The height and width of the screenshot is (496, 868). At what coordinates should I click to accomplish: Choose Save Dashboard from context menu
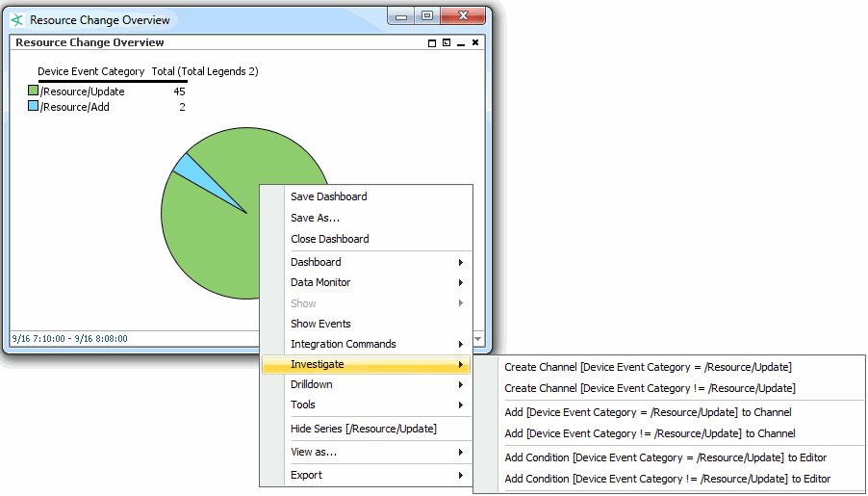click(328, 196)
